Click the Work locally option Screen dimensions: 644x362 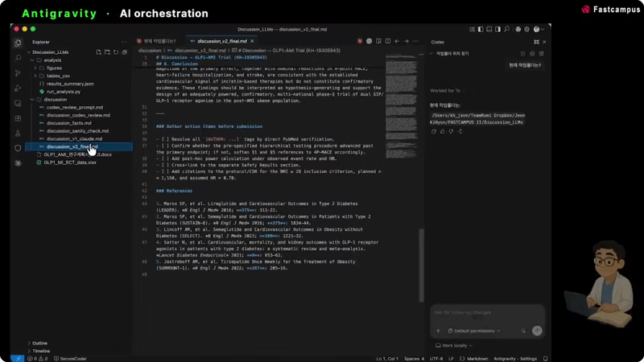(454, 346)
